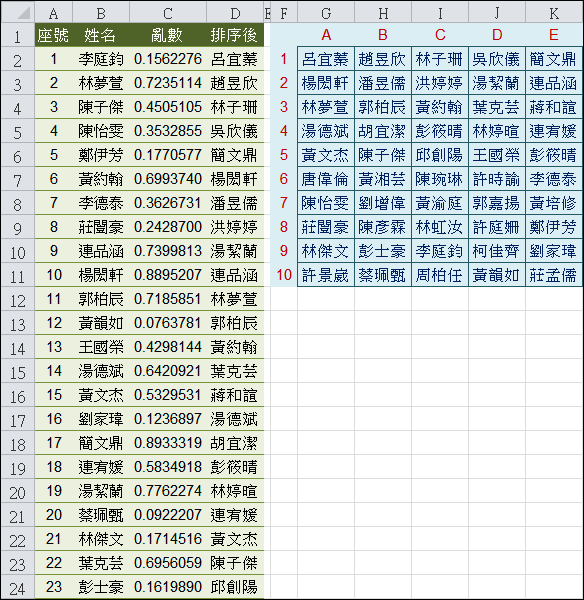This screenshot has width=584, height=600.
Task: Select seat cell 唐偉倫
Action: (x=326, y=179)
